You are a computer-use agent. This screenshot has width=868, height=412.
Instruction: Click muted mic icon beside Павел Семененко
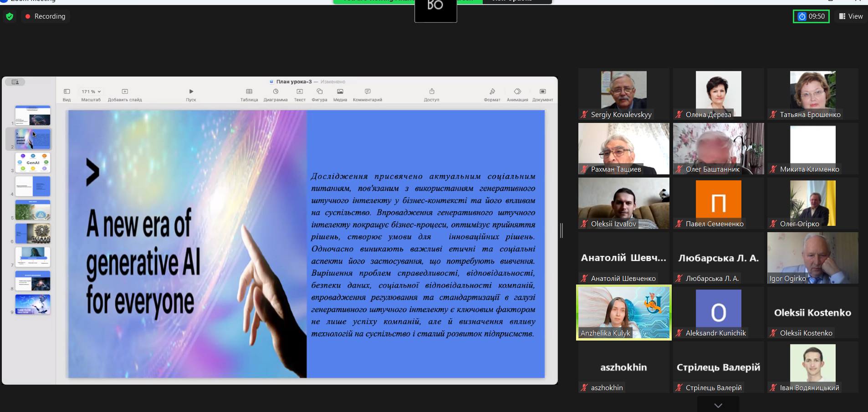point(679,224)
